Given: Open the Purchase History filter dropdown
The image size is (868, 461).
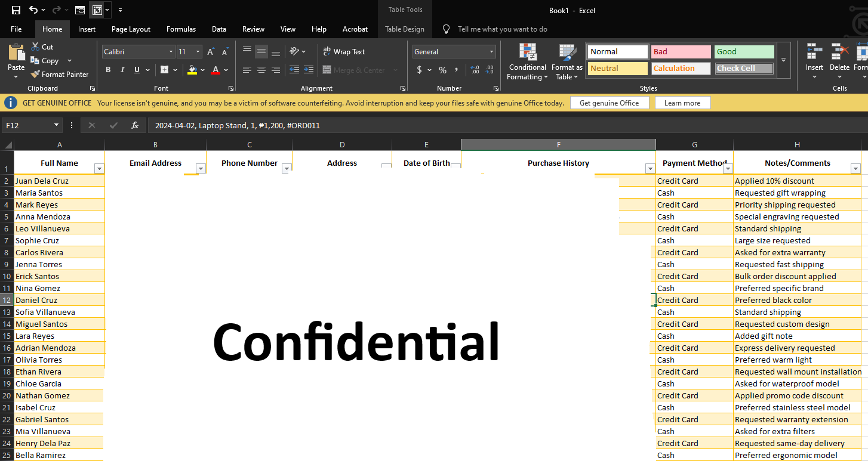Looking at the screenshot, I should tap(651, 168).
